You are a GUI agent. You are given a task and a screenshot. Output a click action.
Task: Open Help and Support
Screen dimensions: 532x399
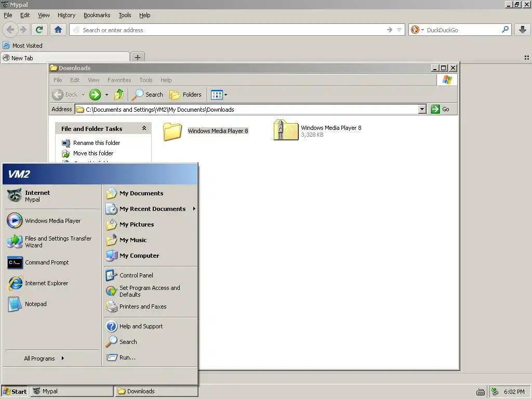coord(150,326)
